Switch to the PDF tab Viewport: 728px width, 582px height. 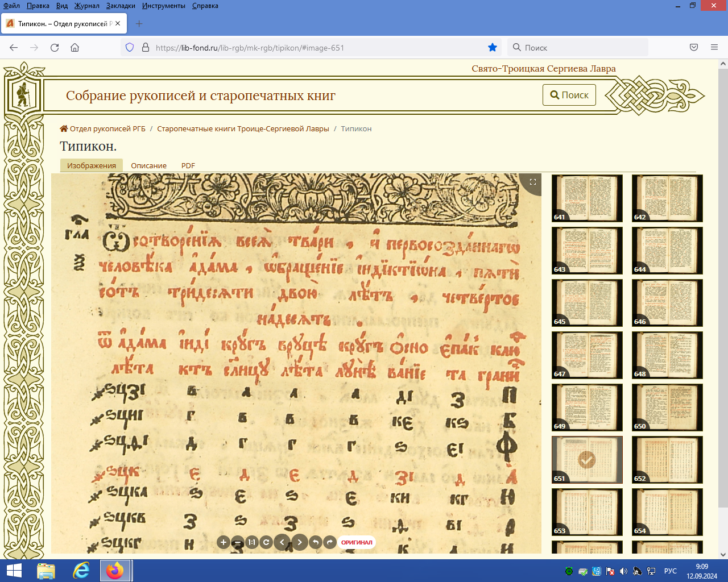[x=188, y=165]
